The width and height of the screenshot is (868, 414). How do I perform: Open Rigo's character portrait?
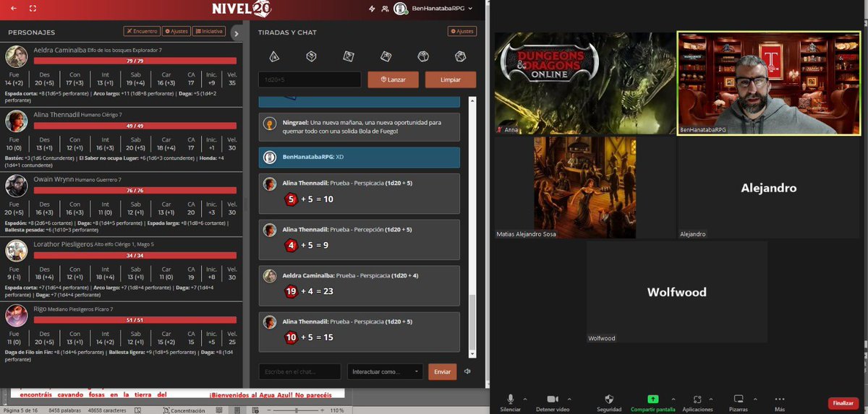(x=16, y=315)
